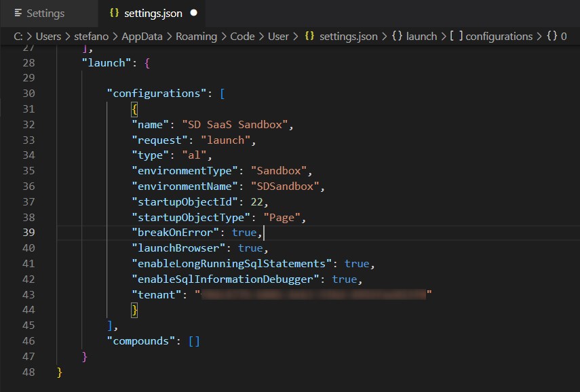Click the blurred tenant value string
580x392 pixels.
click(x=313, y=295)
